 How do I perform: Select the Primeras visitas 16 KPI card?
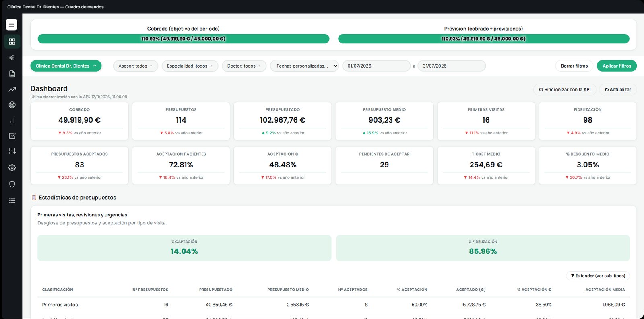486,121
